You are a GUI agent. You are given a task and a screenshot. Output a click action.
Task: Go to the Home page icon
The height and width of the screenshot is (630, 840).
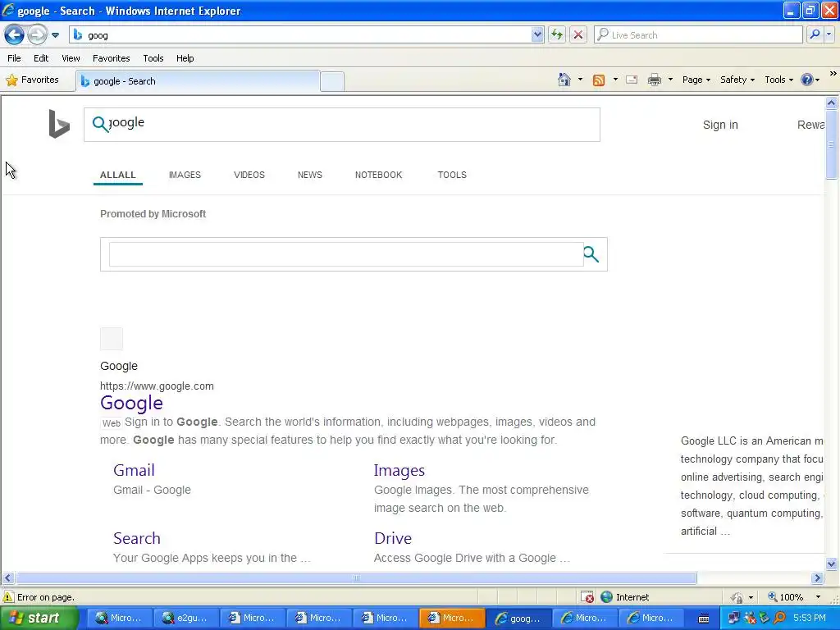click(564, 80)
